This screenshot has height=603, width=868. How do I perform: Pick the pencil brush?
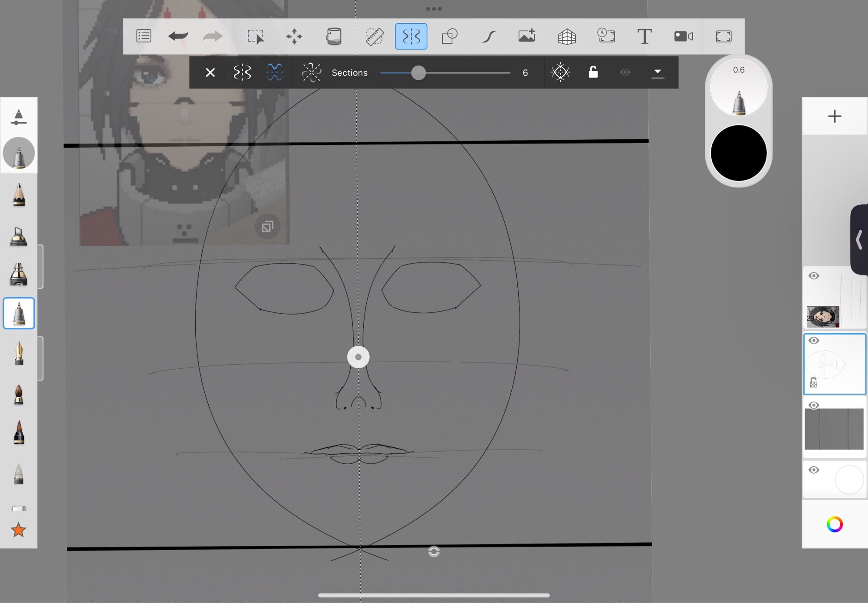coord(19,194)
